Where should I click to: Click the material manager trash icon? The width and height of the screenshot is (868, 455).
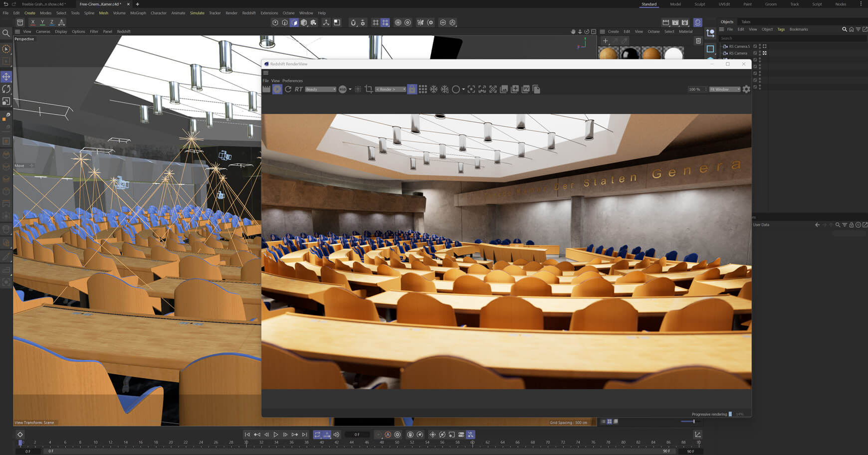coord(698,41)
